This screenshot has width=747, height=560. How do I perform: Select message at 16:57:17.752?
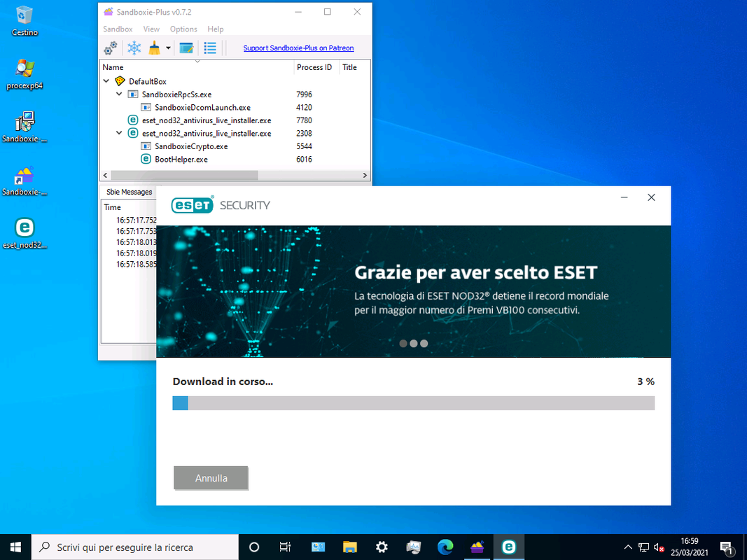click(x=137, y=220)
